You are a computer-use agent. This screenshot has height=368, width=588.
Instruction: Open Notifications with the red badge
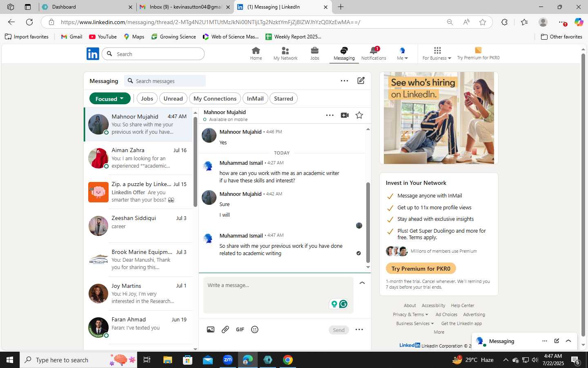point(374,54)
